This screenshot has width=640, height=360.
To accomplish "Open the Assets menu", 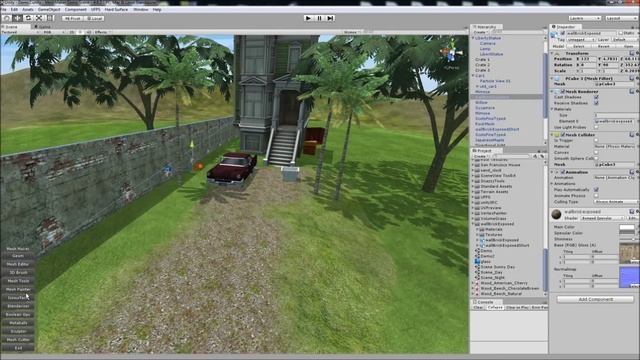I will (x=28, y=9).
